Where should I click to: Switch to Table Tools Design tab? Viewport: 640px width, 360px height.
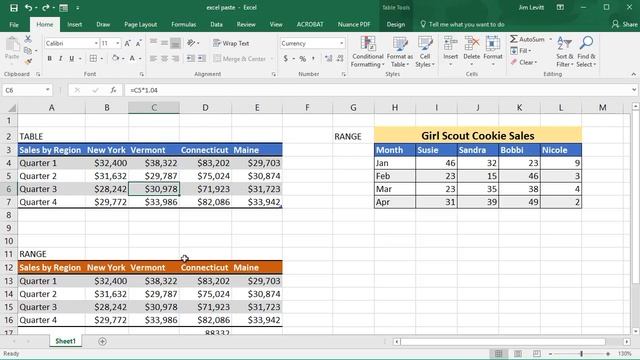point(396,24)
